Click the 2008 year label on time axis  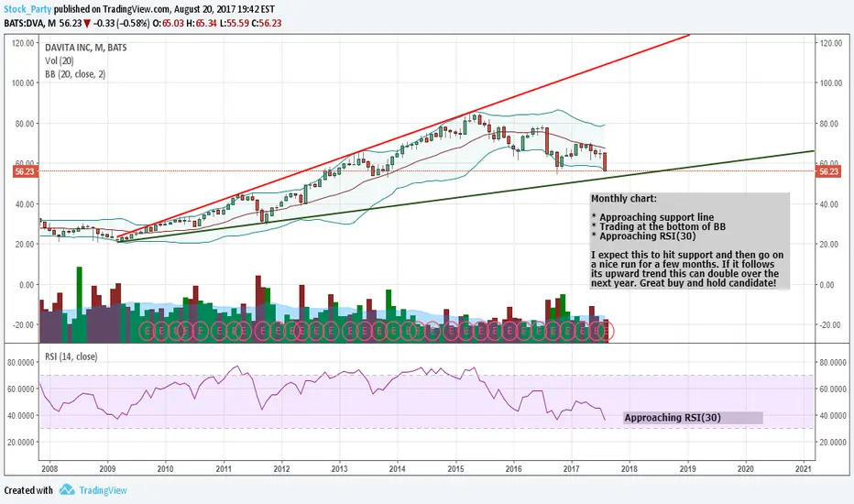tap(49, 468)
